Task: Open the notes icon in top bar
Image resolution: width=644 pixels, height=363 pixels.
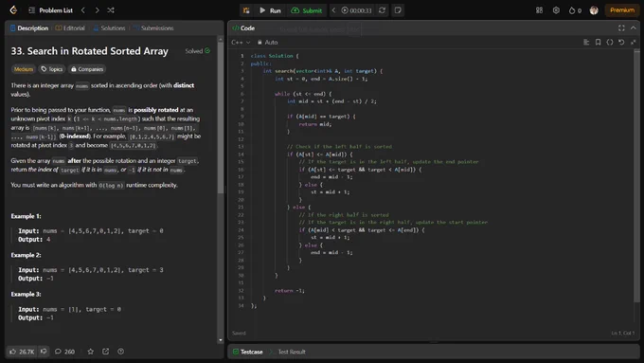Action: pos(398,10)
